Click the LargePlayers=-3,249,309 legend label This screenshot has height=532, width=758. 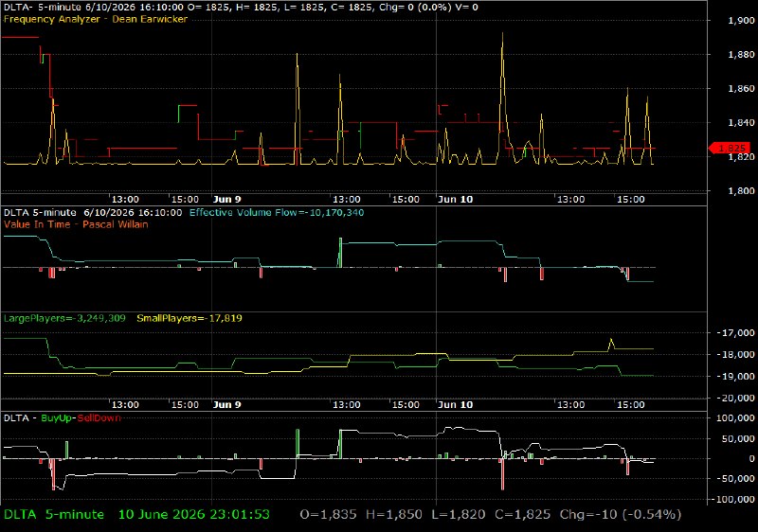[x=64, y=318]
